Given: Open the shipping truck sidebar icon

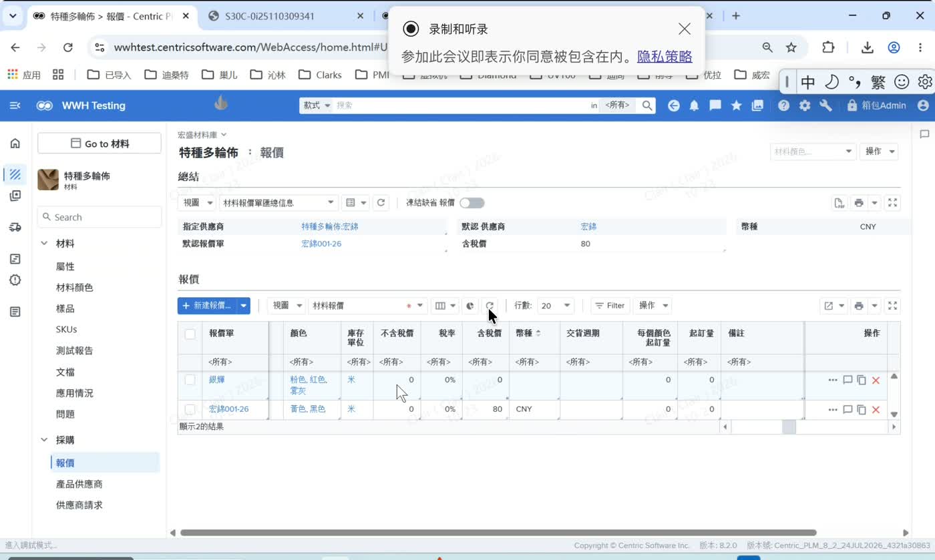Looking at the screenshot, I should pyautogui.click(x=15, y=227).
